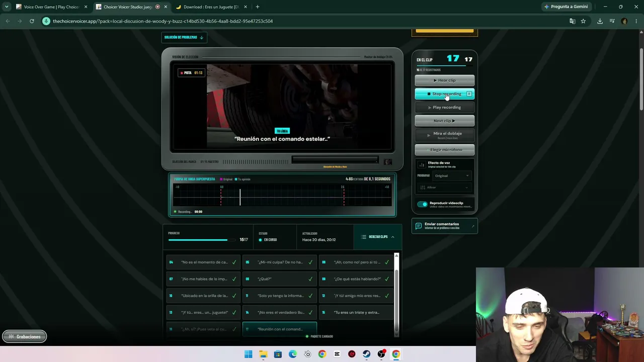This screenshot has width=644, height=362.
Task: Click the Play recording button
Action: [x=444, y=107]
